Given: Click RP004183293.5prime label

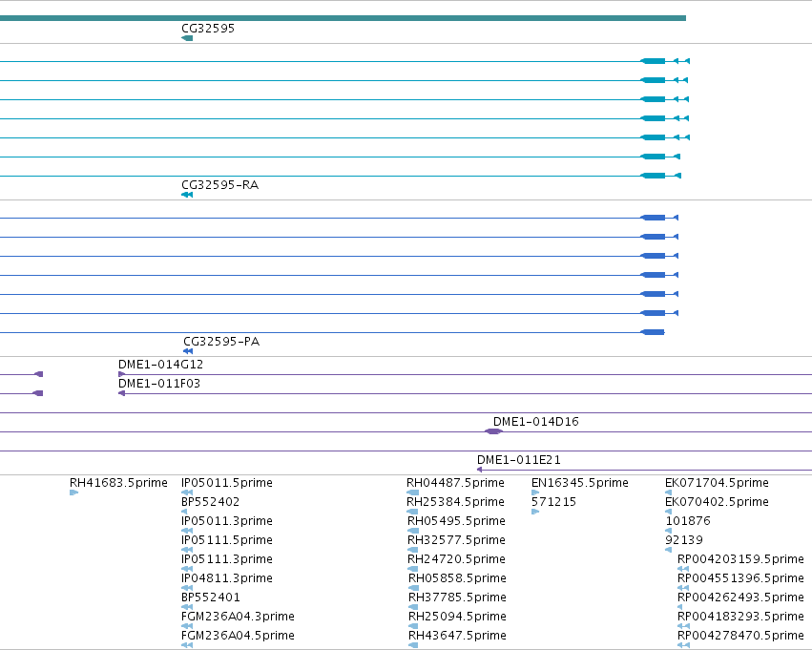Looking at the screenshot, I should pos(740,617).
